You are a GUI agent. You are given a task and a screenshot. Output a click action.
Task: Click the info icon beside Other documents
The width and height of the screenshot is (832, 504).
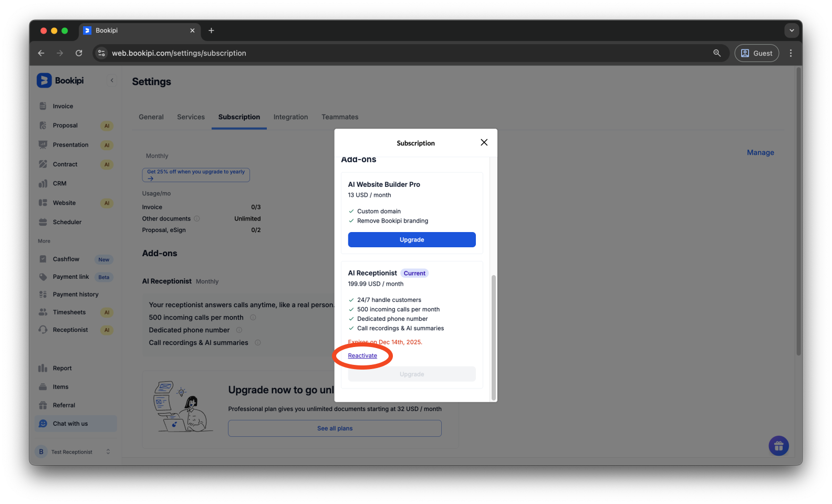[197, 218]
